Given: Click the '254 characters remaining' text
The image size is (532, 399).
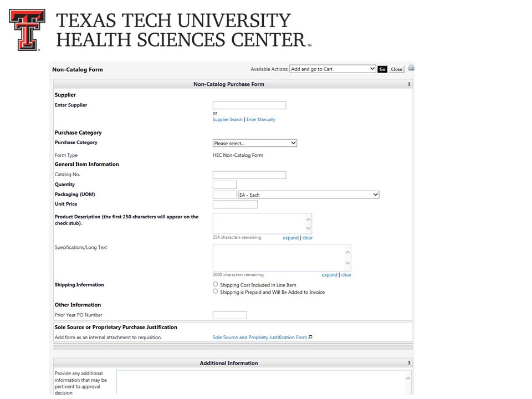Looking at the screenshot, I should click(x=237, y=237).
